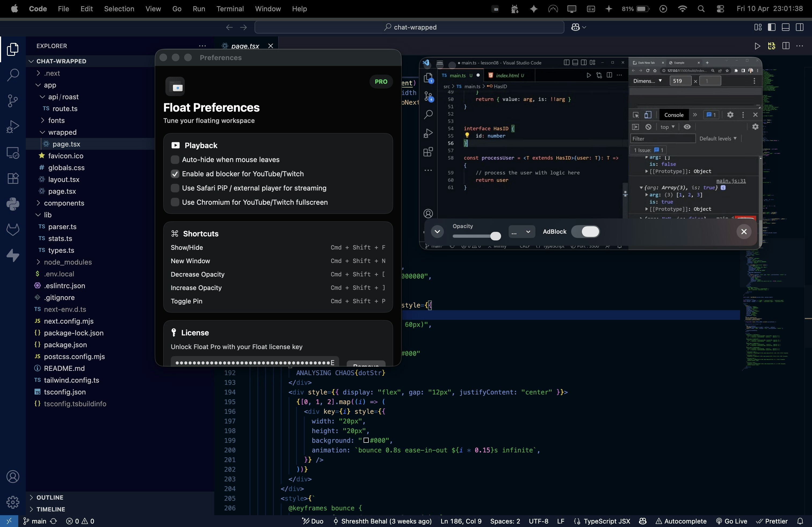The width and height of the screenshot is (812, 527).
Task: Open the Extensions view icon
Action: click(13, 178)
